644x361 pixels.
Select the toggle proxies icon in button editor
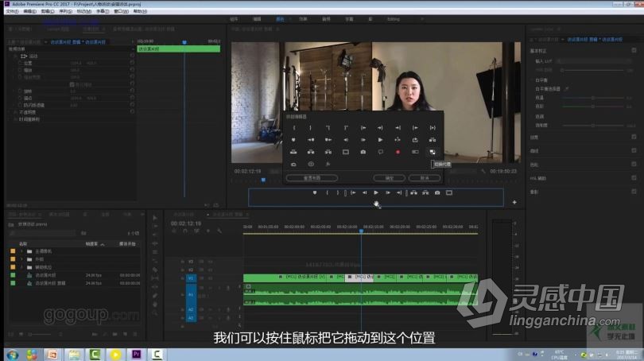point(433,151)
